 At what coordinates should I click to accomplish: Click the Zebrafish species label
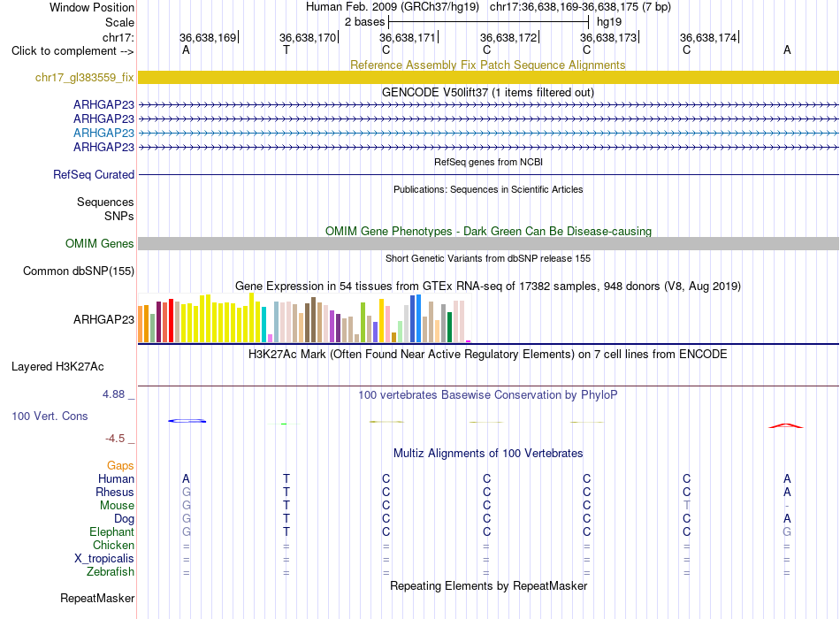tap(111, 572)
